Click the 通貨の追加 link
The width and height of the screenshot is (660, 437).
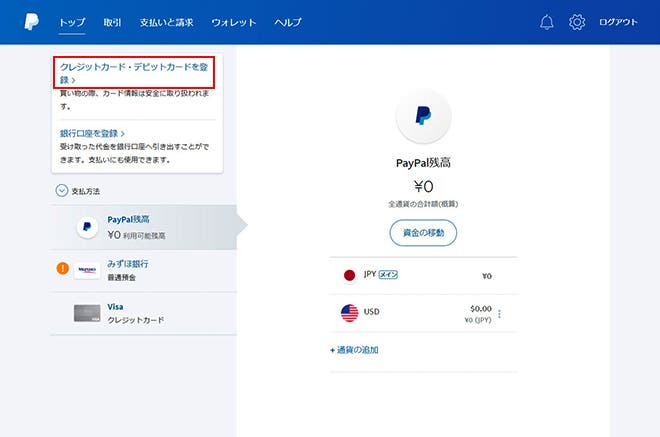[354, 350]
